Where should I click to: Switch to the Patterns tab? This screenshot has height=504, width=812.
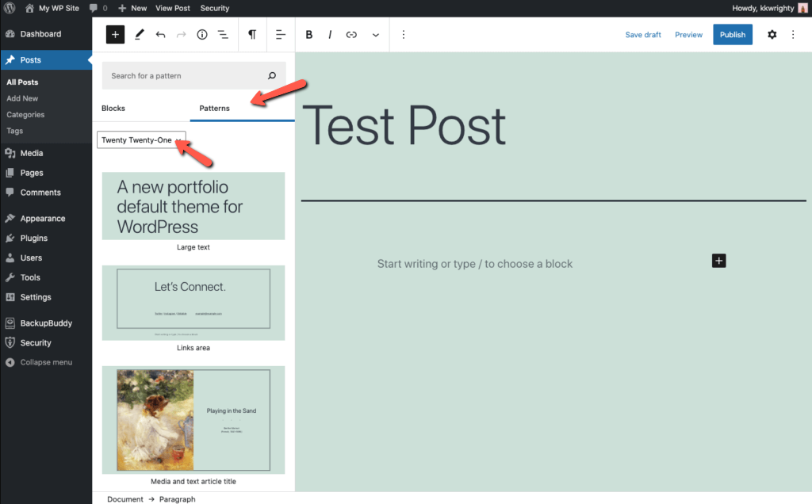[214, 108]
